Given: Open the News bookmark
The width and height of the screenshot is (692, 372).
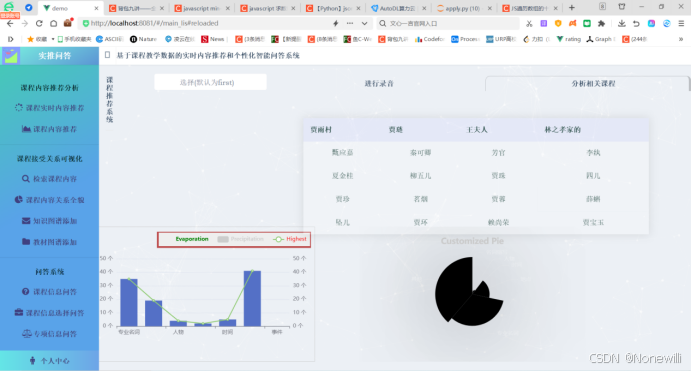Looking at the screenshot, I should coord(213,39).
